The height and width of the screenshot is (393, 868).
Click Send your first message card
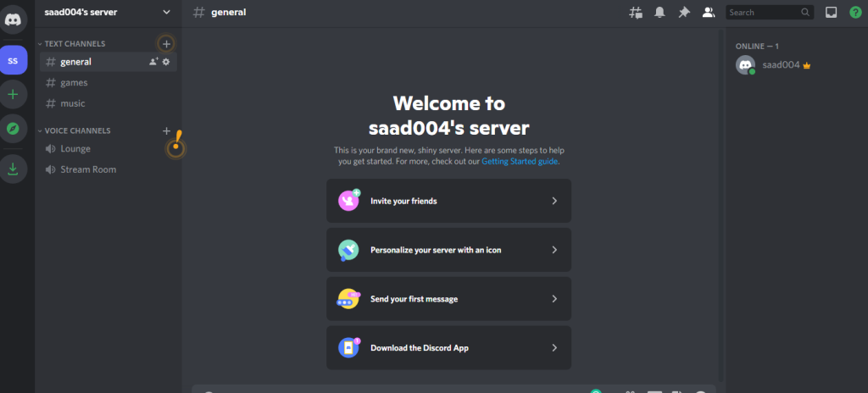(x=449, y=299)
